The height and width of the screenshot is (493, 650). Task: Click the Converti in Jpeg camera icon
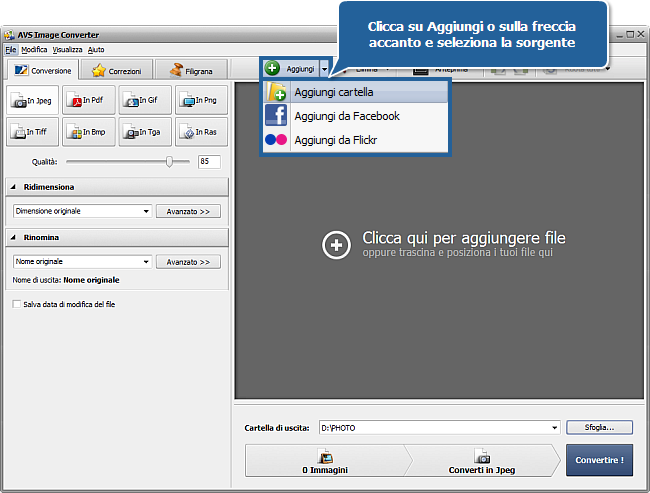tap(482, 456)
